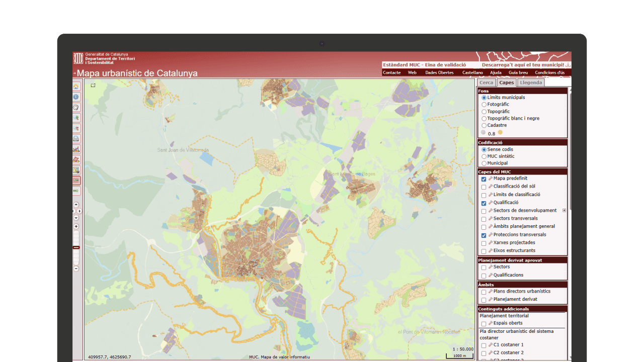Image resolution: width=644 pixels, height=362 pixels.
Task: Enable the Classificació del sòl layer
Action: click(x=484, y=187)
